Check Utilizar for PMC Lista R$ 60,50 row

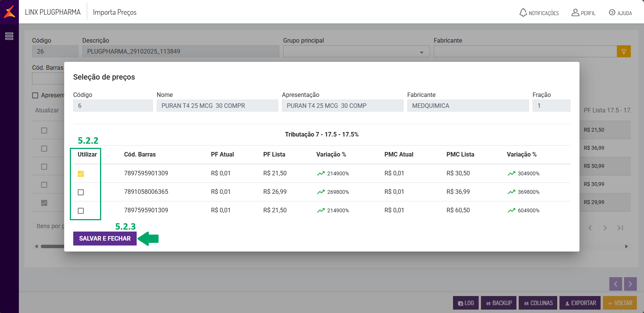coord(81,211)
